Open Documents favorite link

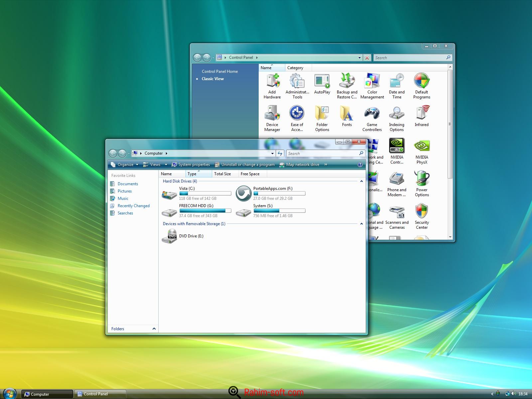tap(128, 184)
